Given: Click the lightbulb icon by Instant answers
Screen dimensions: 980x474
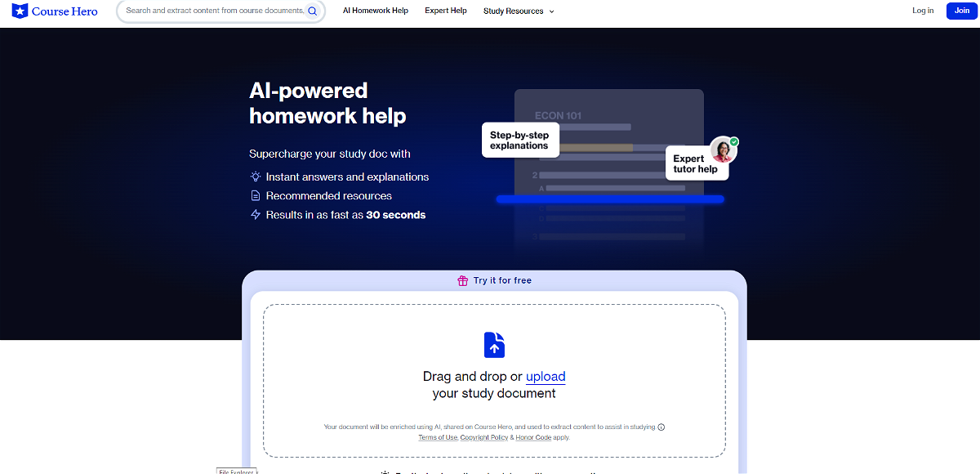Looking at the screenshot, I should [x=256, y=177].
